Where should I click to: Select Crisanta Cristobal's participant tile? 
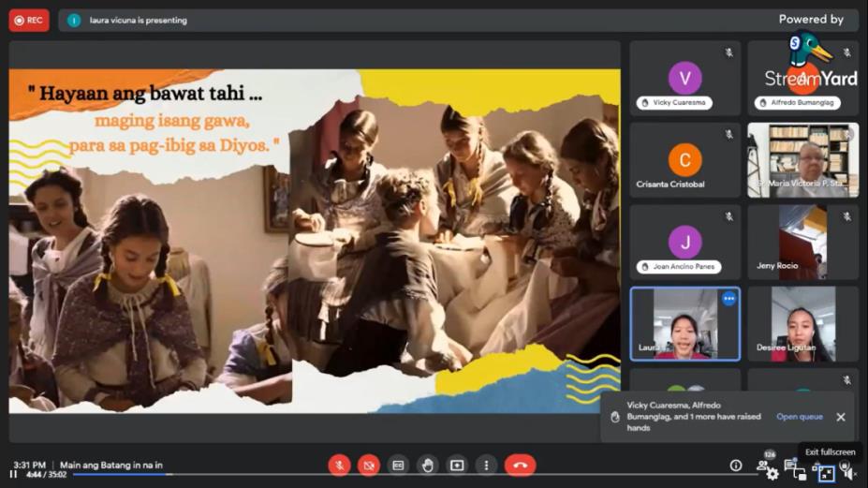point(684,160)
